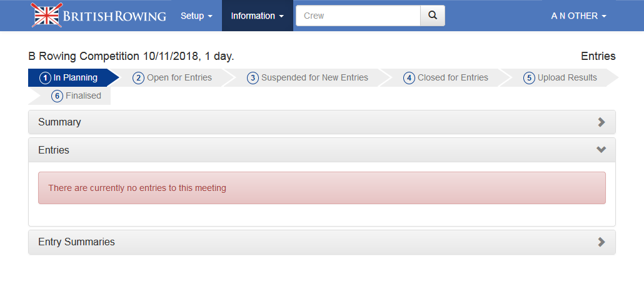Select the Open for Entries stage
The image size is (644, 289).
173,77
